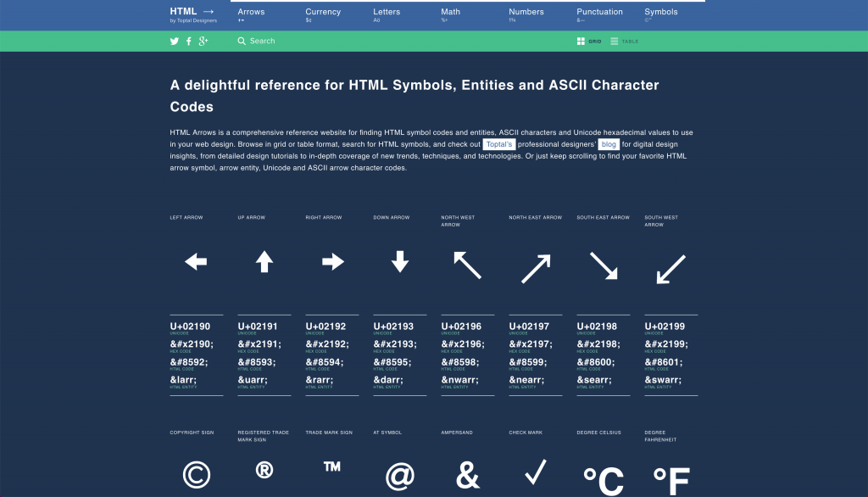This screenshot has width=868, height=497.
Task: Select the at symbol glyph
Action: [x=400, y=477]
